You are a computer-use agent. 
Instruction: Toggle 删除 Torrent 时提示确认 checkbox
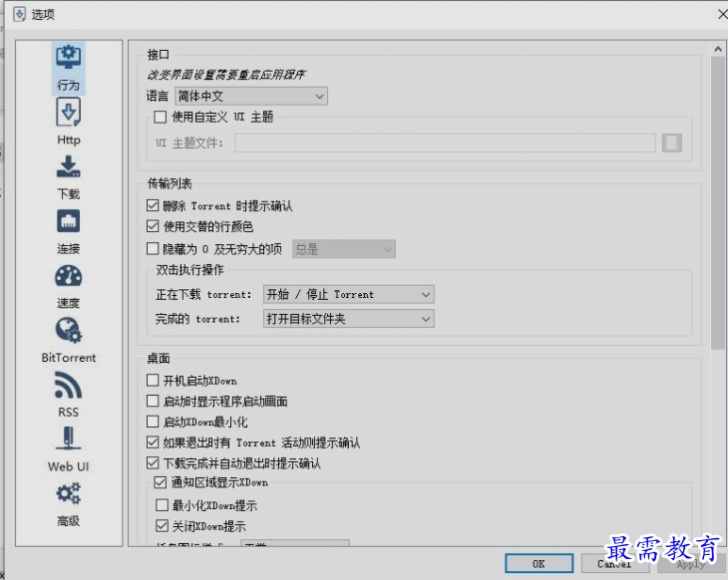click(153, 205)
